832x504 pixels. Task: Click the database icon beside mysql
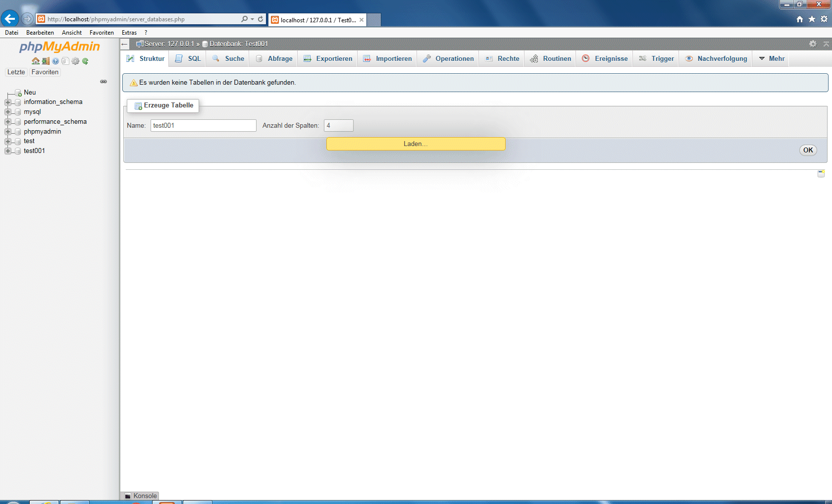pyautogui.click(x=18, y=112)
